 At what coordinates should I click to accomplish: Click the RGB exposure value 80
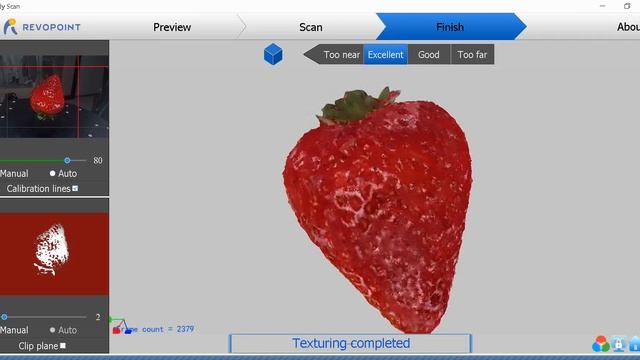tap(98, 160)
